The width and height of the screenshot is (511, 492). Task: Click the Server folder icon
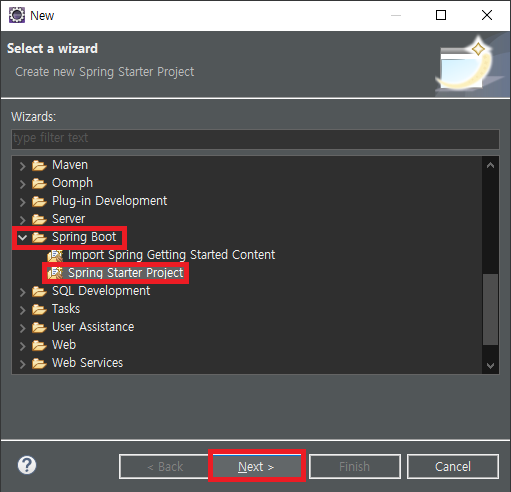pos(39,219)
